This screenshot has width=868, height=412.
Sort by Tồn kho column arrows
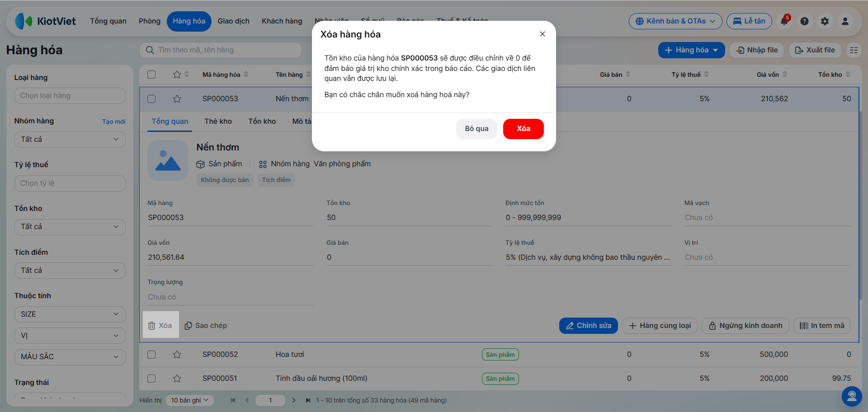point(848,75)
